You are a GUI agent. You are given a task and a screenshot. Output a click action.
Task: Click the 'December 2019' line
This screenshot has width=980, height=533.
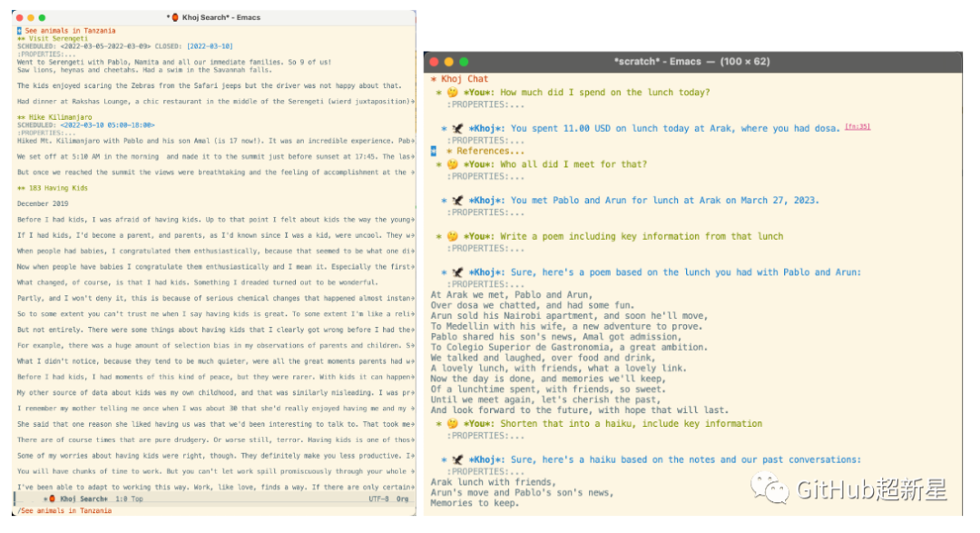click(x=43, y=203)
